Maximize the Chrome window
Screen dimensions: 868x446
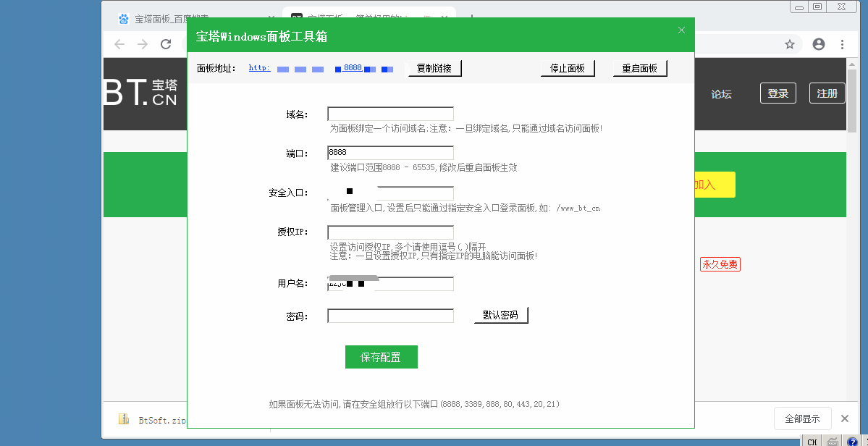tap(817, 7)
